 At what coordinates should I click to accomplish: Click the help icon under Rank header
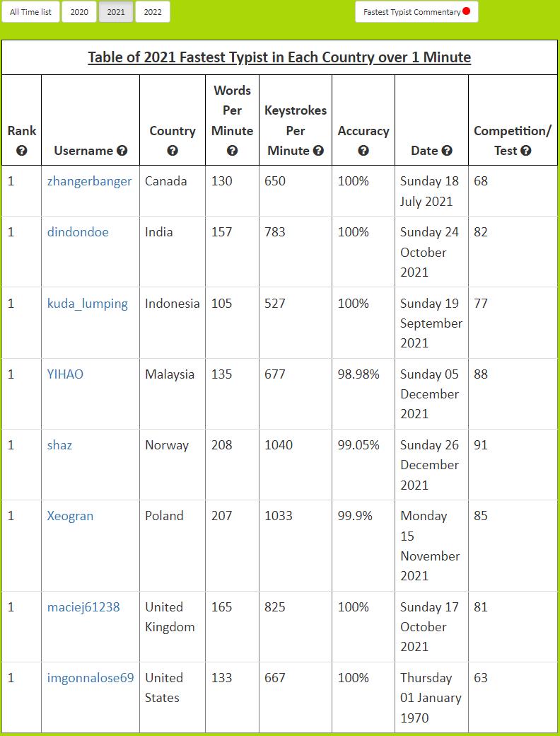click(x=22, y=151)
